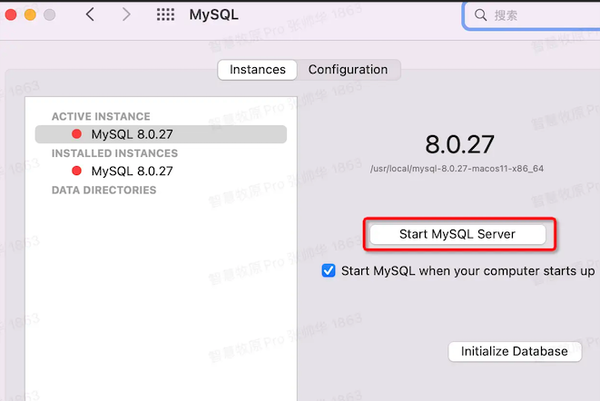Toggle Start MySQL when computer starts up

[328, 271]
